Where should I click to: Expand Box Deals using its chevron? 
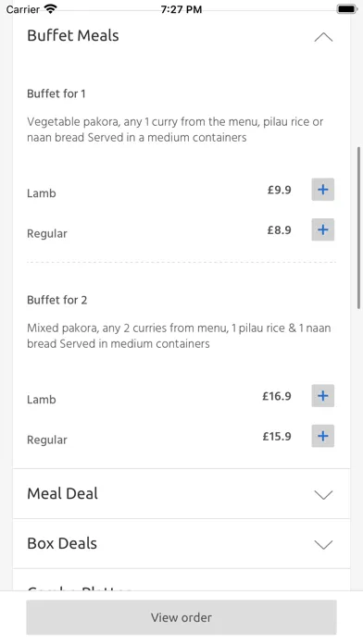click(x=323, y=545)
